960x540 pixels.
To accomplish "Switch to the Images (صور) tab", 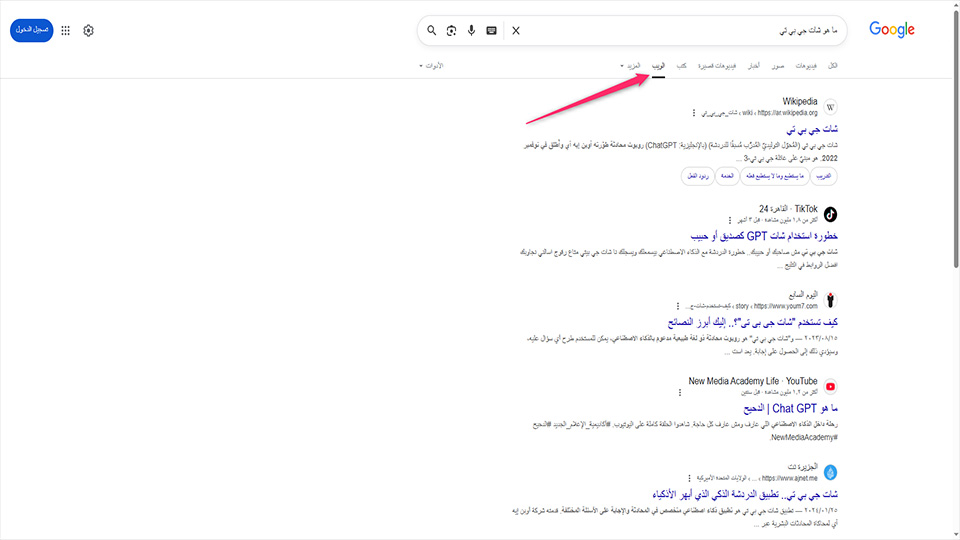I will 778,66.
